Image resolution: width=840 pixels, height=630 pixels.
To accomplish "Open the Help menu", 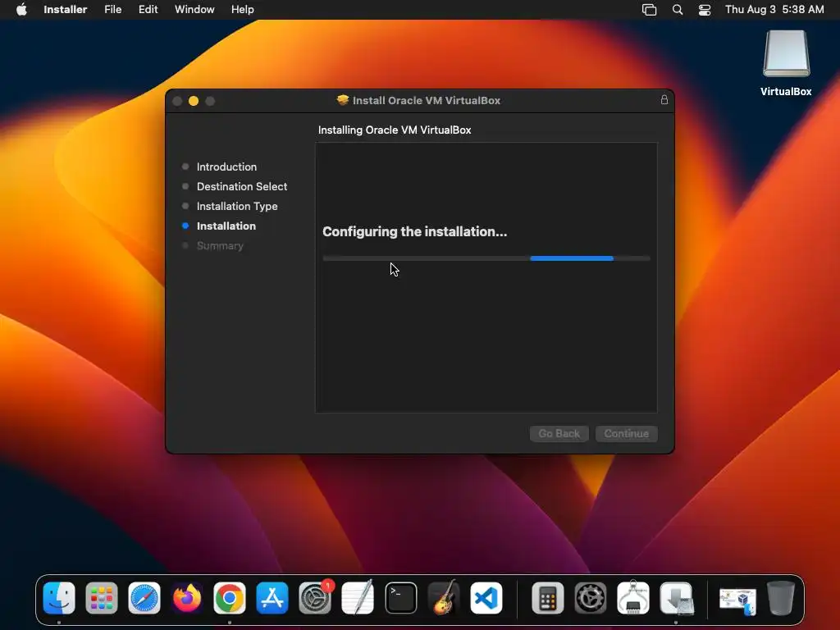I will (242, 10).
